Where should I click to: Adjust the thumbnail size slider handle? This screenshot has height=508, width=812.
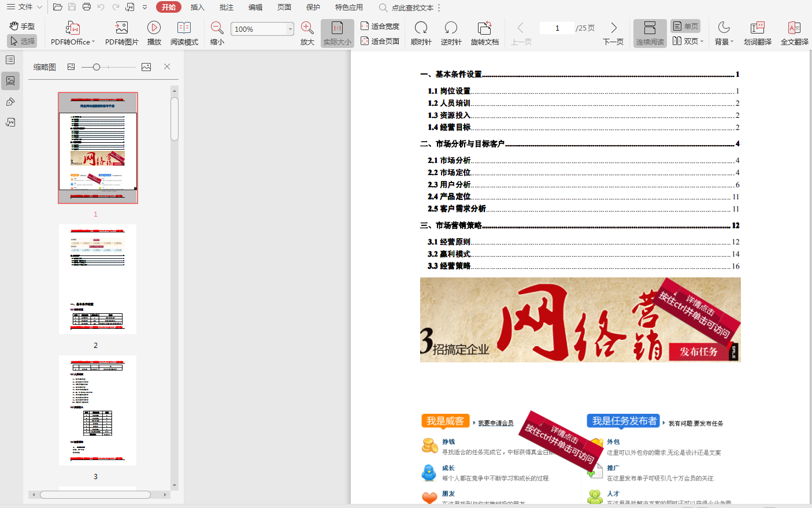(97, 67)
